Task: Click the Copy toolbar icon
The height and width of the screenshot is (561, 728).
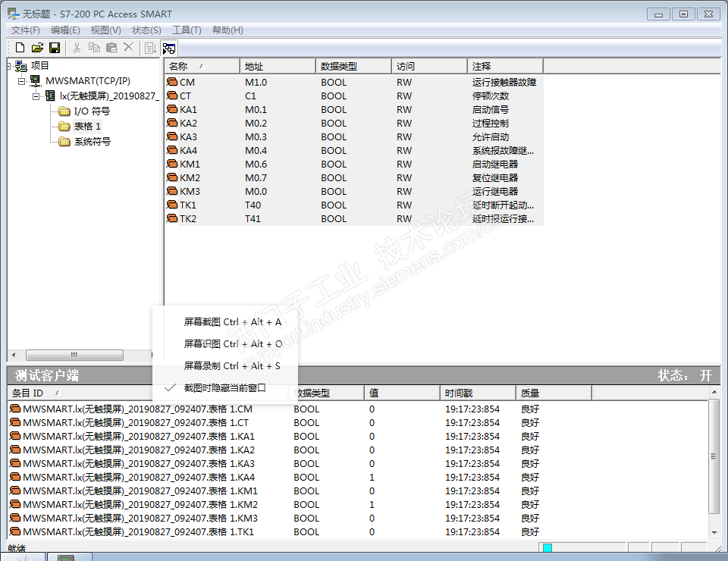Action: click(94, 48)
